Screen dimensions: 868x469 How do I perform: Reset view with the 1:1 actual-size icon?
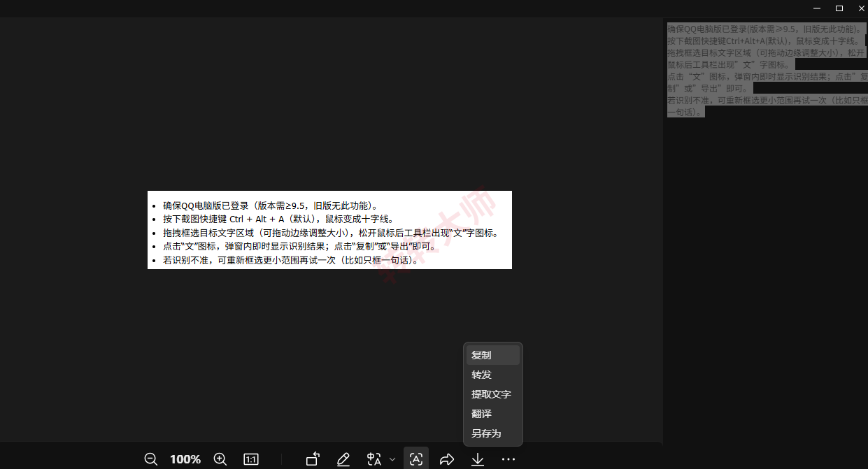pyautogui.click(x=251, y=459)
